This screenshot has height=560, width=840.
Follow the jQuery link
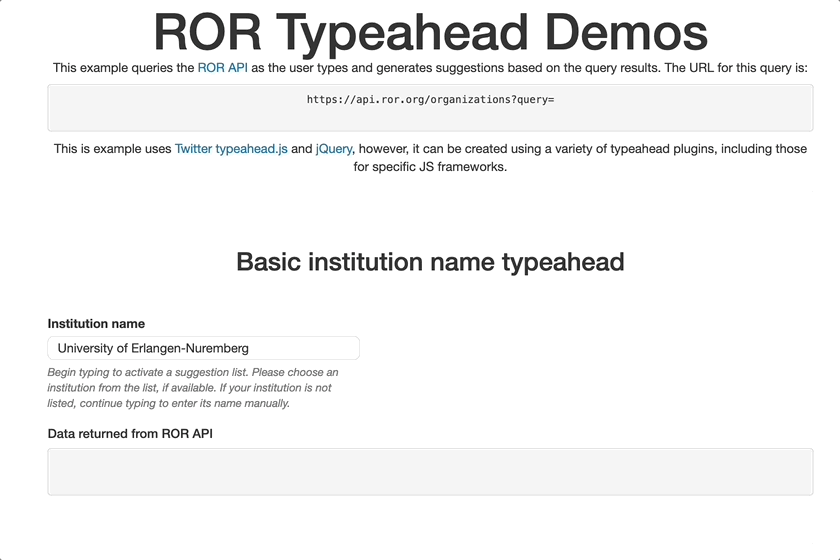(x=334, y=149)
